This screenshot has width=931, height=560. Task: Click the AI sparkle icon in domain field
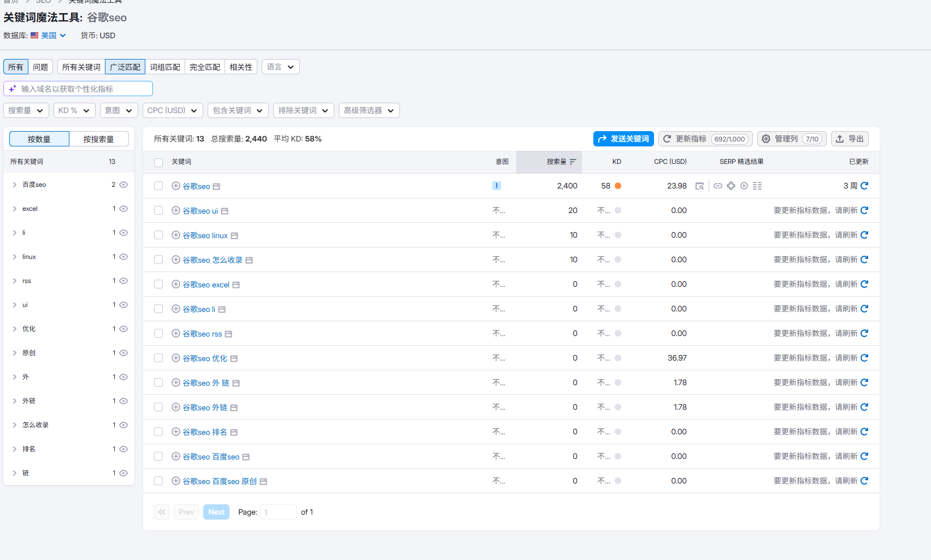[13, 89]
